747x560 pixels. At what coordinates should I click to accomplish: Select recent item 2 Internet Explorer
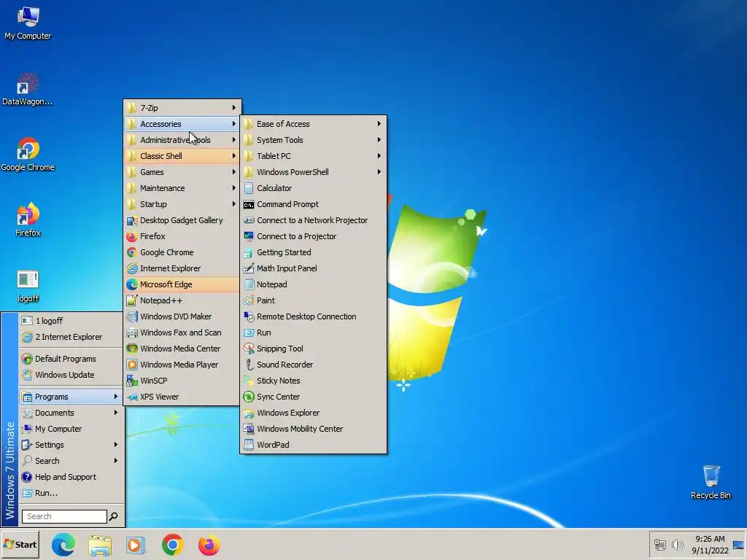point(71,337)
